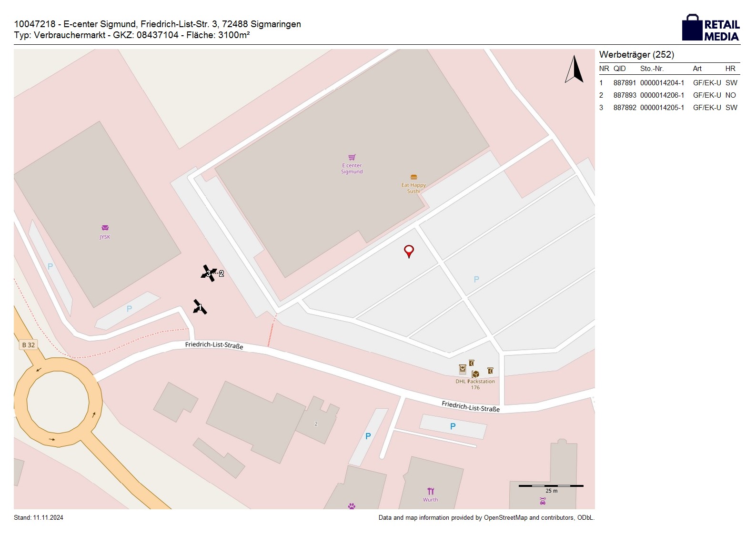Click the Sto.-Nr. column header
756x535 pixels.
[652, 69]
